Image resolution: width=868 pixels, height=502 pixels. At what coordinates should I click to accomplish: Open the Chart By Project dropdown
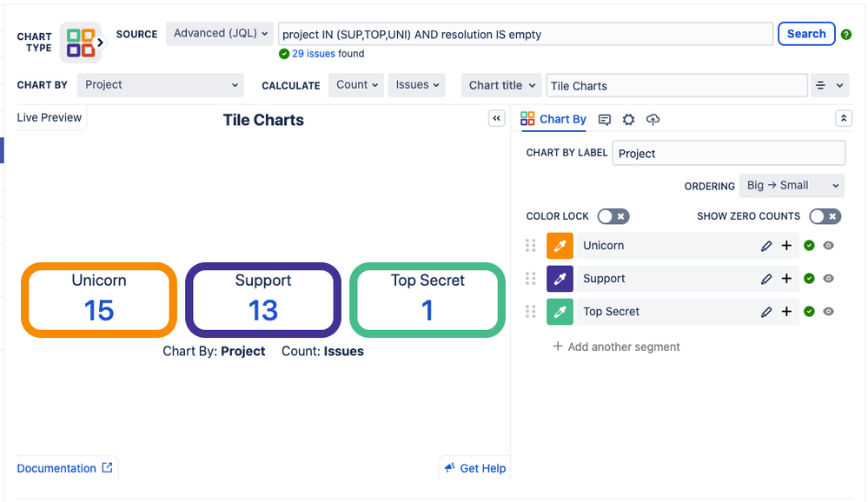161,85
